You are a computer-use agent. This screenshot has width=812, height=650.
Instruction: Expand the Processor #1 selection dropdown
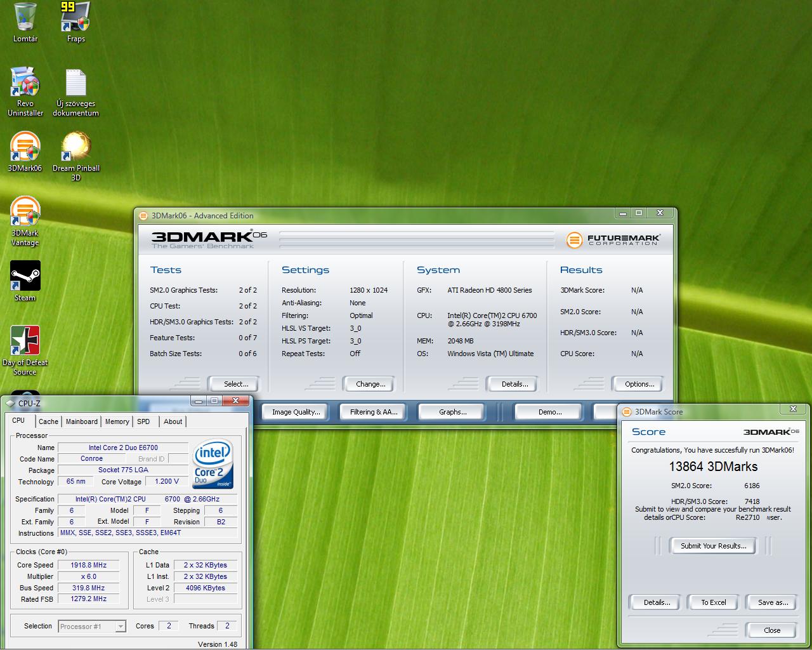click(x=120, y=627)
